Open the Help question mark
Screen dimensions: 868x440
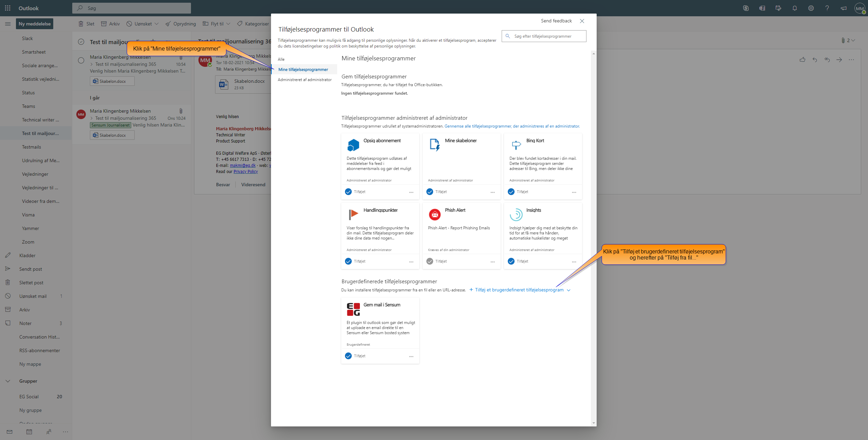(827, 8)
